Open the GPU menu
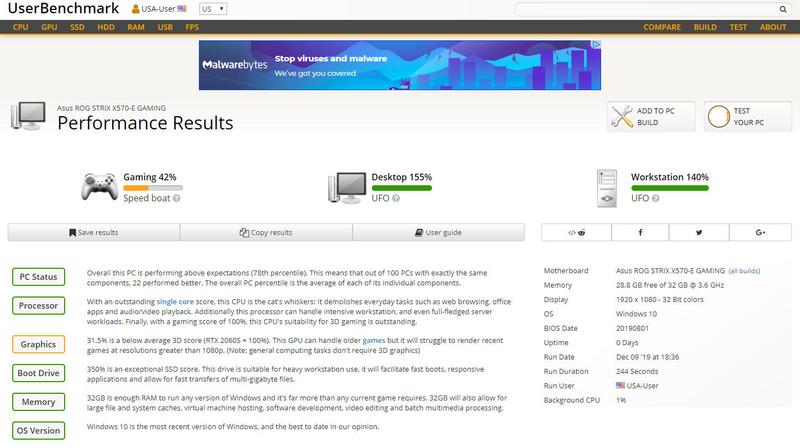Screen dimensions: 800x448 (x=49, y=27)
